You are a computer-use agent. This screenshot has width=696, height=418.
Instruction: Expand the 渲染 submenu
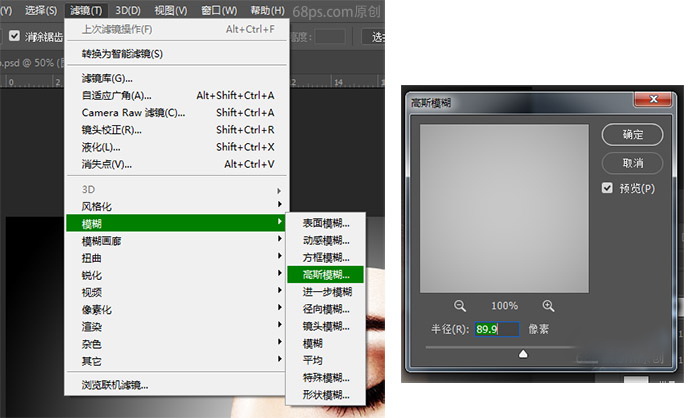pyautogui.click(x=177, y=327)
